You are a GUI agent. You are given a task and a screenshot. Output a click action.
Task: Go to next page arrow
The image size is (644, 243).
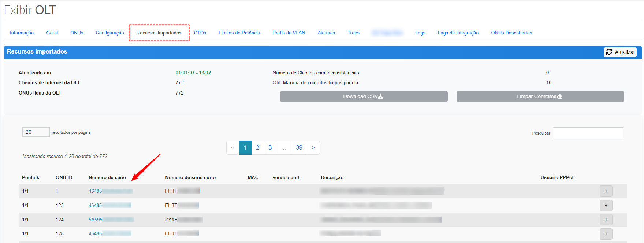[x=313, y=148]
